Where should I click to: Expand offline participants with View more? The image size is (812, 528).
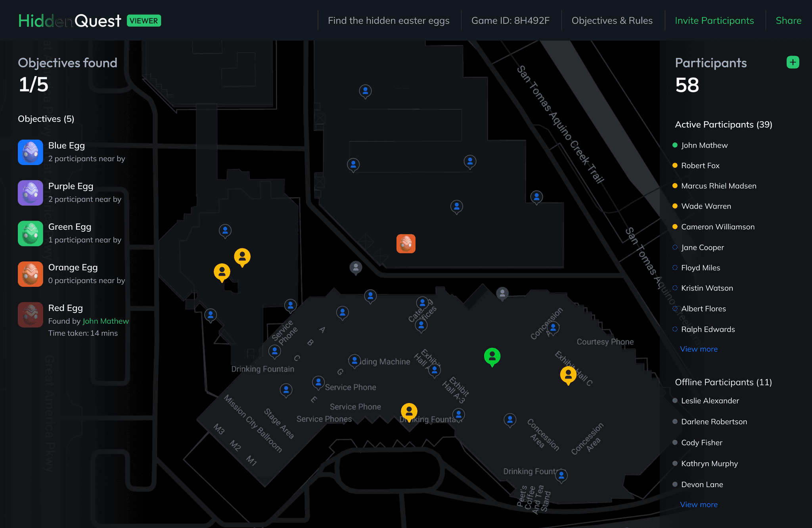699,505
